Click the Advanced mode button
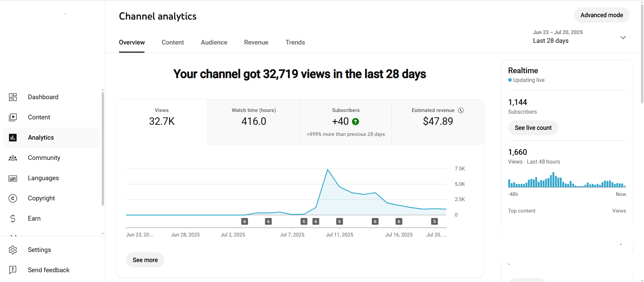This screenshot has height=282, width=644. click(x=602, y=15)
